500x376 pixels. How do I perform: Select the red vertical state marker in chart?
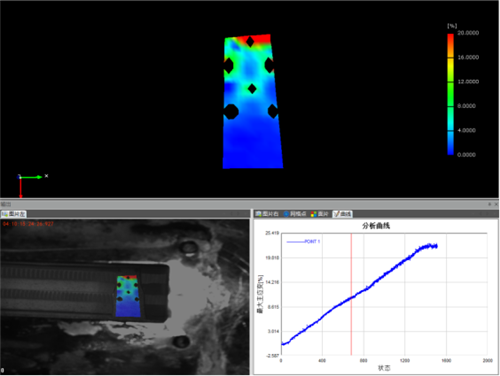351,294
